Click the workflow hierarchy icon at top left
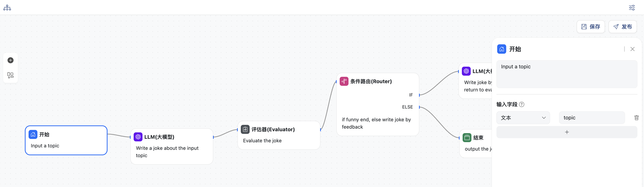This screenshot has height=187, width=644. [x=7, y=8]
